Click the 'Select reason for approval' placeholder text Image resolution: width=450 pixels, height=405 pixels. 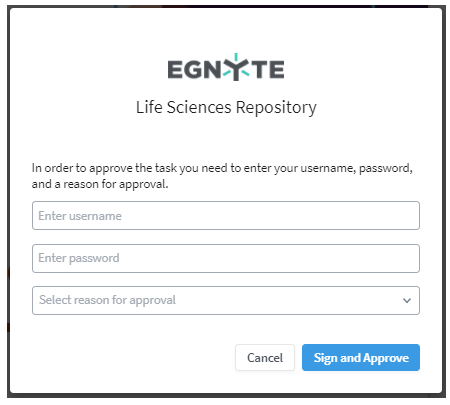click(x=107, y=300)
